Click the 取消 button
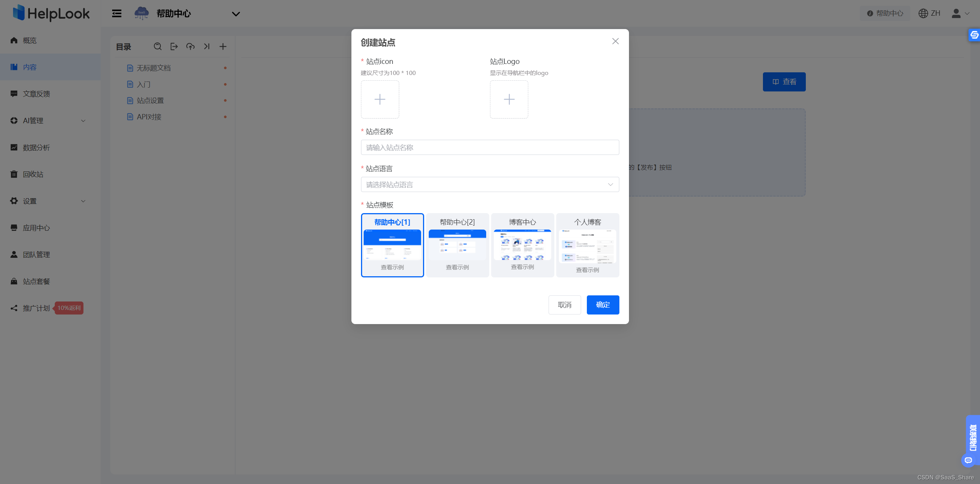 (564, 305)
